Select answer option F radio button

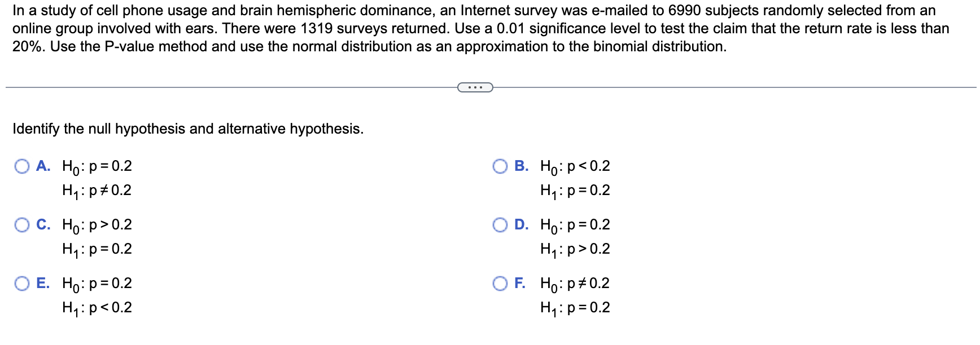pyautogui.click(x=501, y=284)
